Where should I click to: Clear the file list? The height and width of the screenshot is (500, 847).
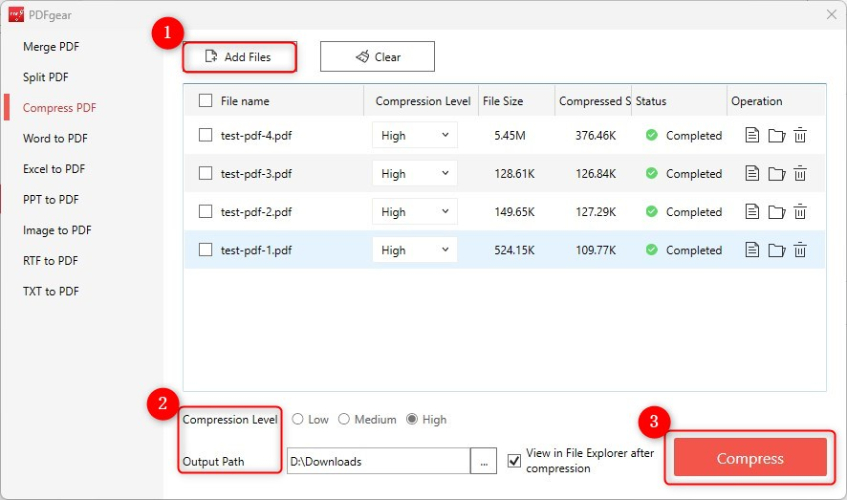point(377,57)
